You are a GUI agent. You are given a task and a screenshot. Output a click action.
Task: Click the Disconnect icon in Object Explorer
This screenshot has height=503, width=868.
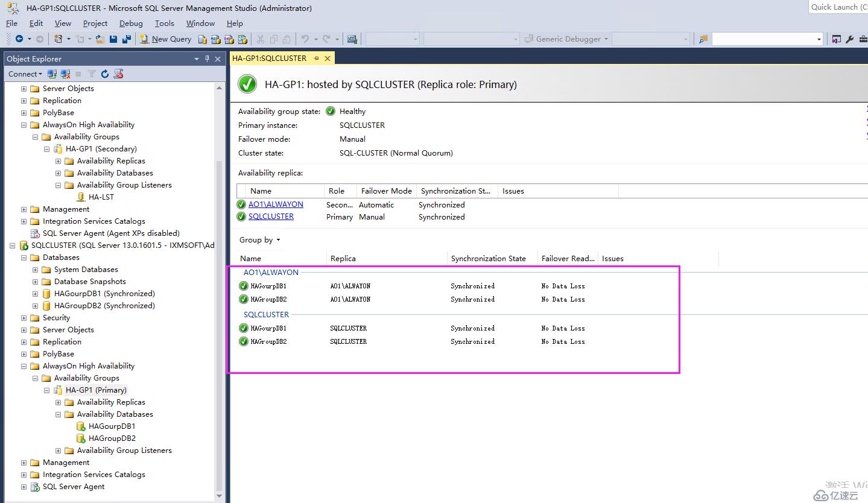point(65,74)
